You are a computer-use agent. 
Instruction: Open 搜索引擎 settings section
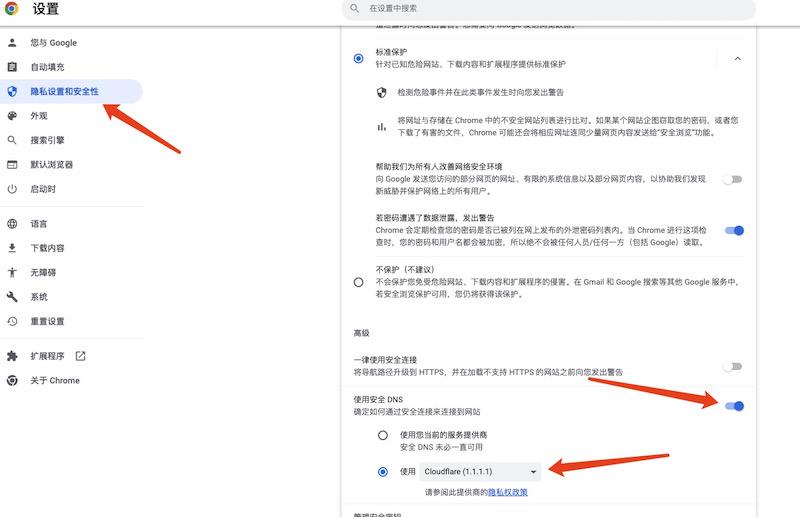pyautogui.click(x=71, y=140)
